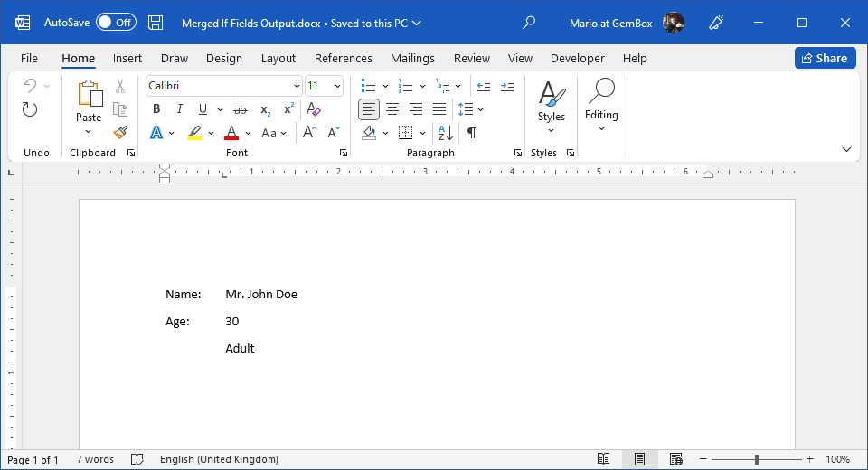Center align the paragraph text

point(392,109)
